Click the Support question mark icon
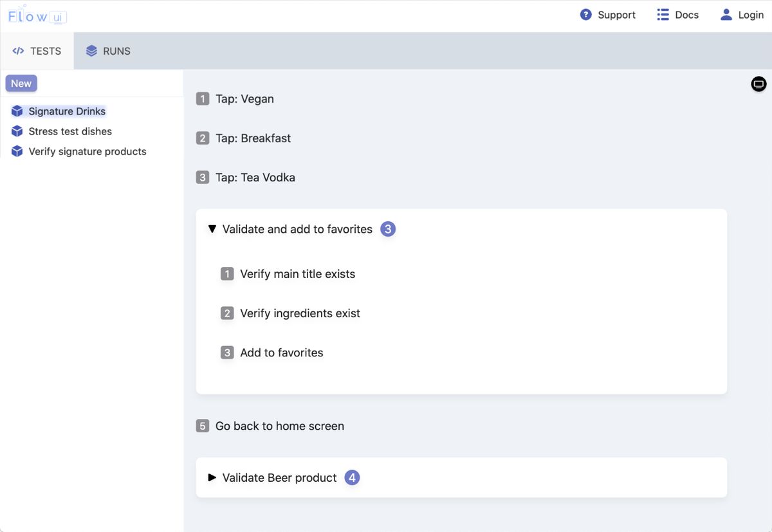Viewport: 772px width, 532px height. (585, 14)
